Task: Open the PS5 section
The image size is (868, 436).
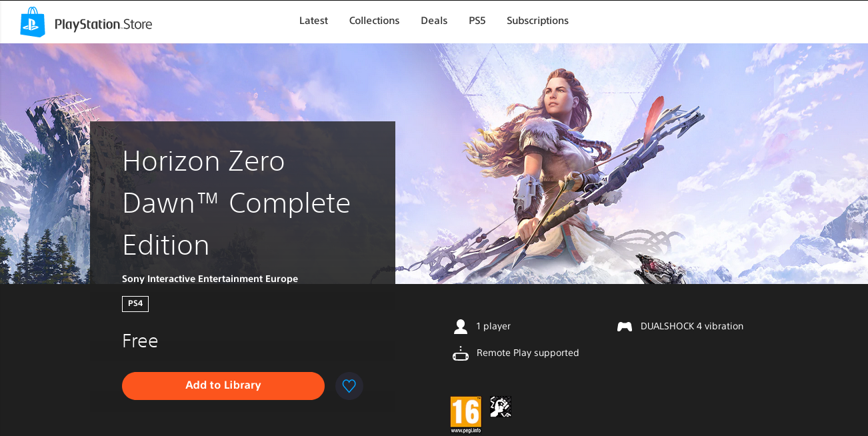Action: [x=477, y=21]
